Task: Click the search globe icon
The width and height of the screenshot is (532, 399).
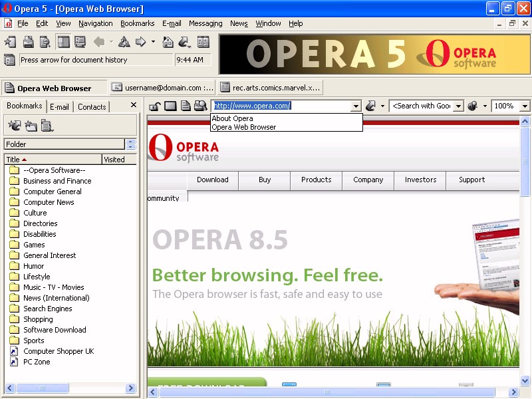Action: point(473,106)
